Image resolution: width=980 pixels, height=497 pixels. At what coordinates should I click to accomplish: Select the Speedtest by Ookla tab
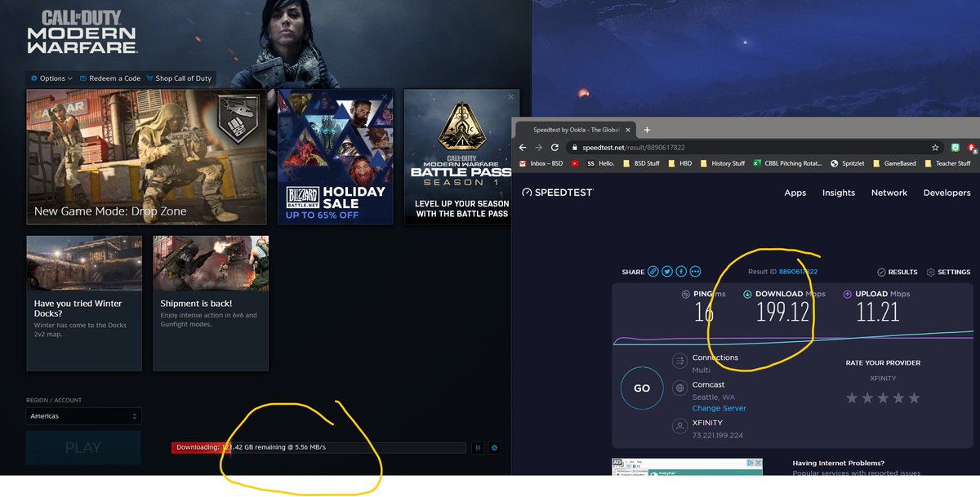pyautogui.click(x=577, y=130)
